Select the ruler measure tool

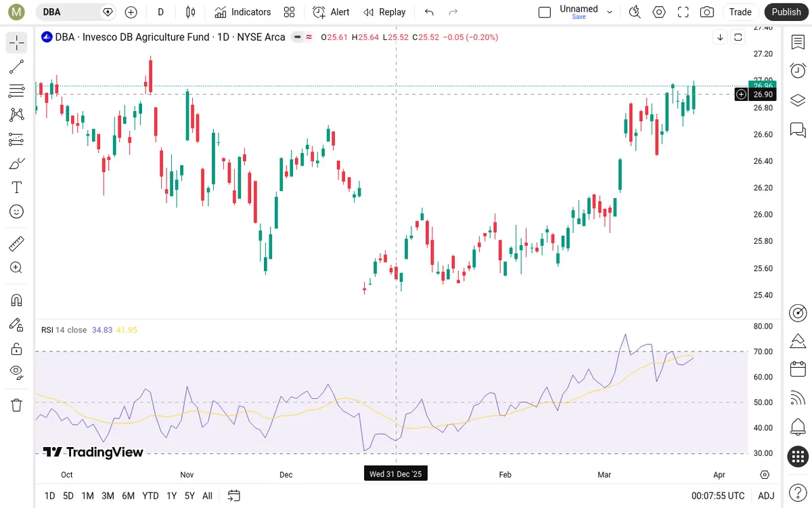pyautogui.click(x=17, y=243)
